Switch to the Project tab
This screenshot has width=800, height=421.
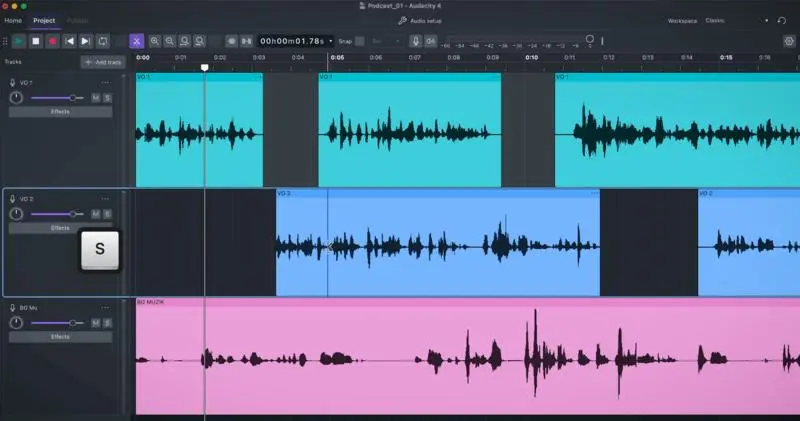tap(44, 21)
